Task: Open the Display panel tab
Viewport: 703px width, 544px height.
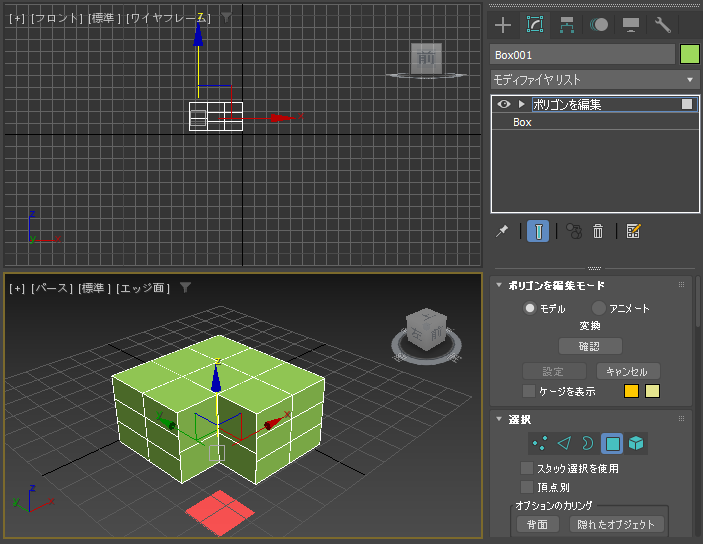Action: pos(631,25)
